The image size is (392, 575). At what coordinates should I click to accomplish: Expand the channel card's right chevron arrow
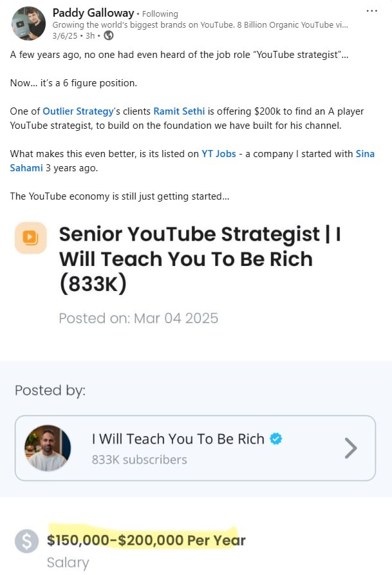tap(350, 448)
